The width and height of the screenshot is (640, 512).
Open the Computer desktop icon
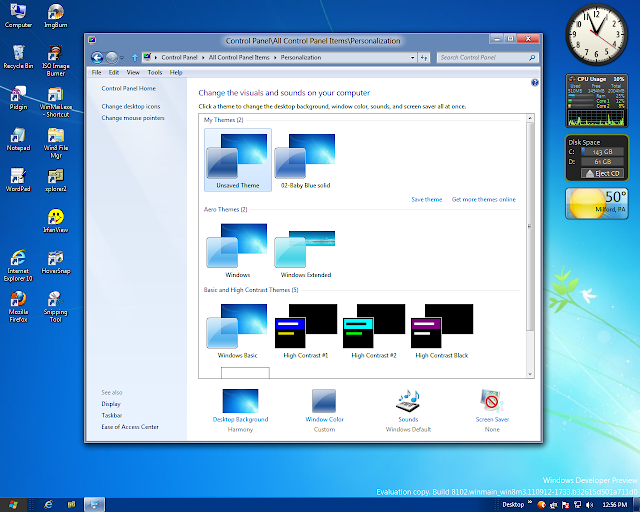click(18, 16)
